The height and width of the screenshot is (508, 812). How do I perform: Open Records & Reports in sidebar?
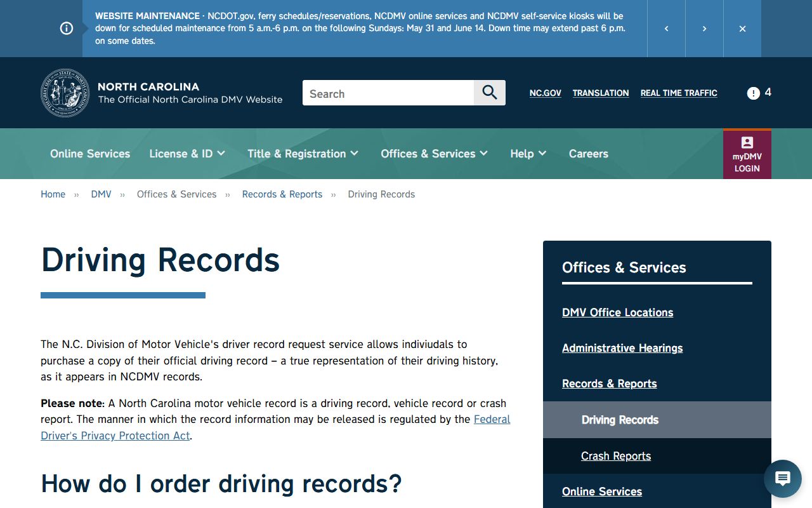click(610, 384)
